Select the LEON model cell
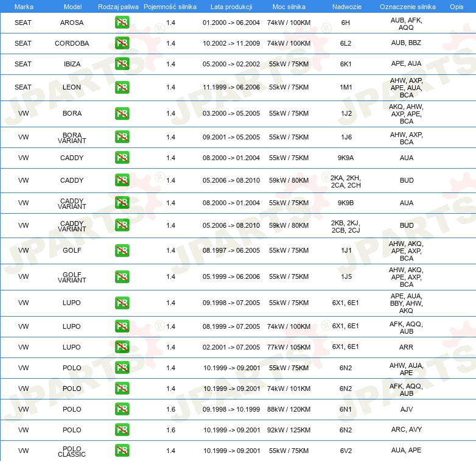 coord(72,87)
